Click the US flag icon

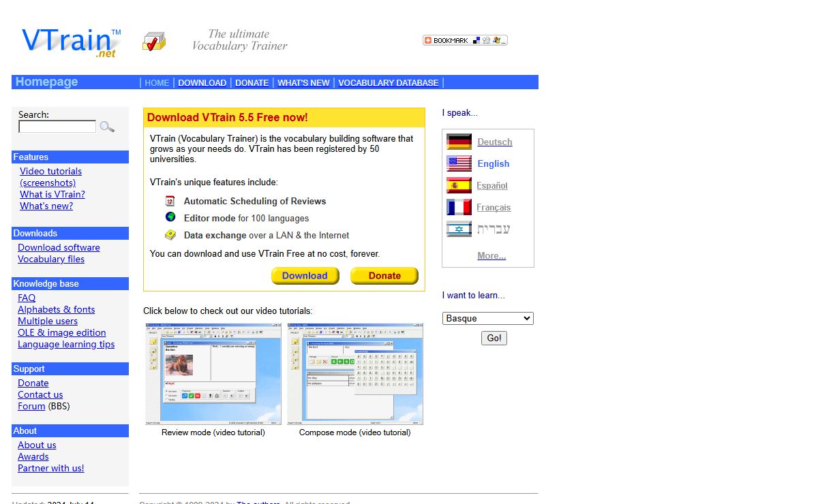point(459,163)
